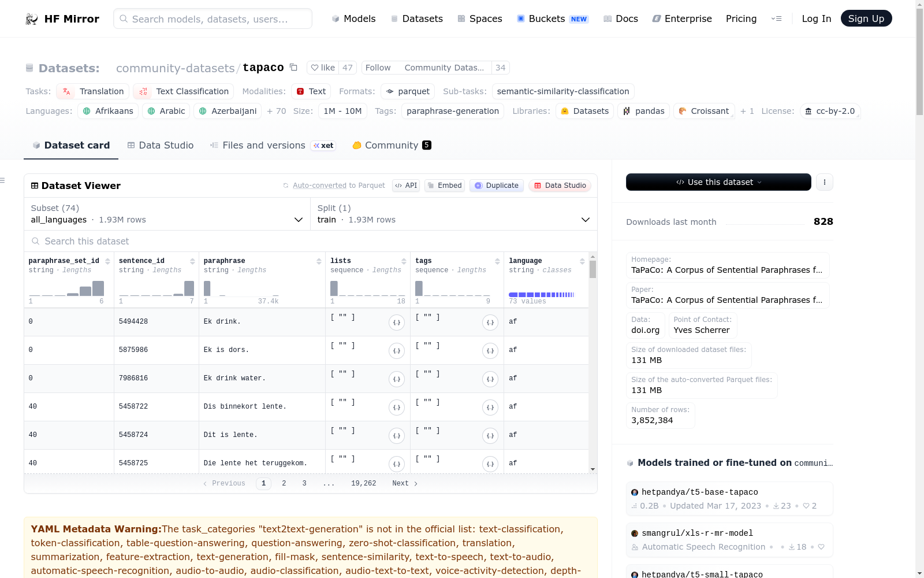Click the paraphrase_set_id length histogram

66,288
